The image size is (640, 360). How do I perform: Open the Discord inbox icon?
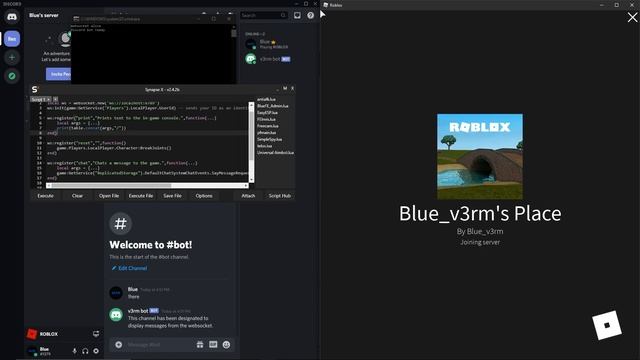click(x=297, y=15)
